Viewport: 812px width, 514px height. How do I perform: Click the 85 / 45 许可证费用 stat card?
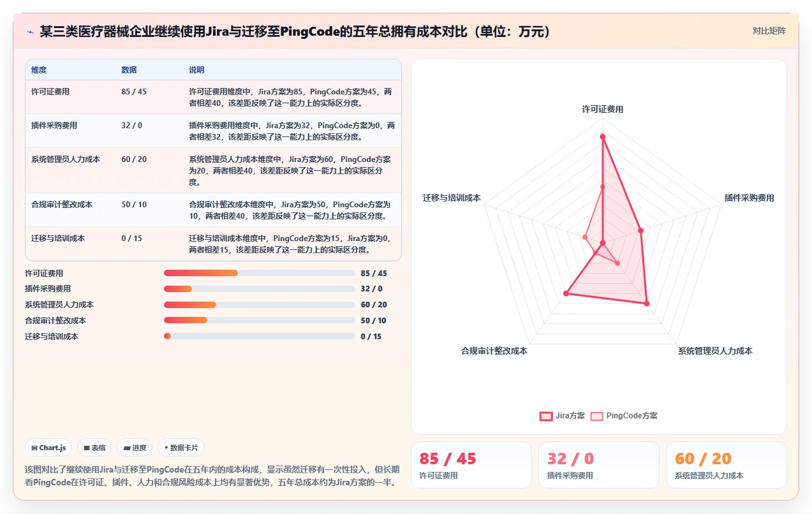[471, 465]
